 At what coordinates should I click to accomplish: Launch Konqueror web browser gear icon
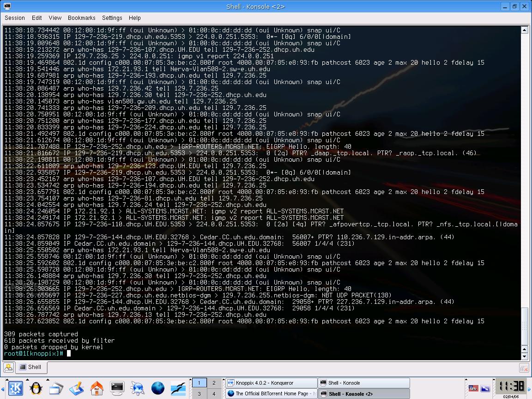(x=138, y=388)
